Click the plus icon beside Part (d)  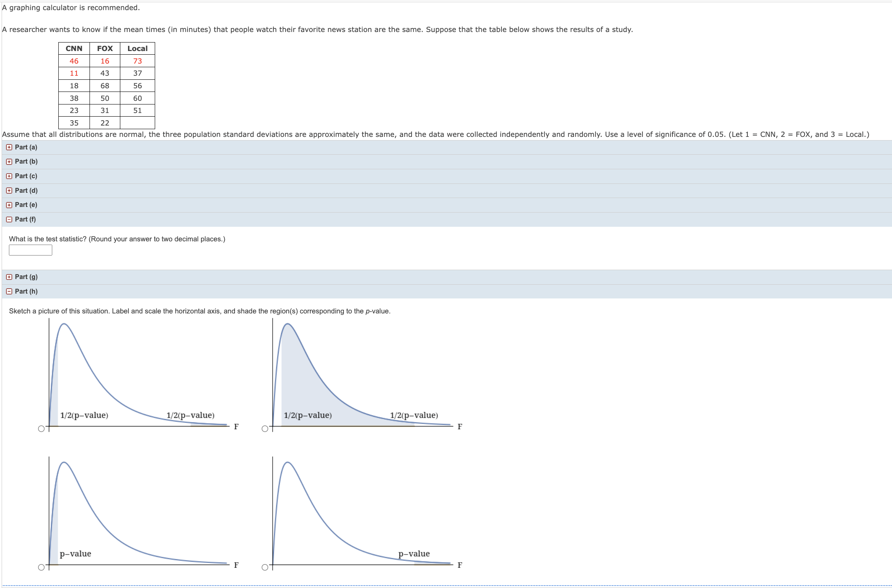[x=9, y=191]
